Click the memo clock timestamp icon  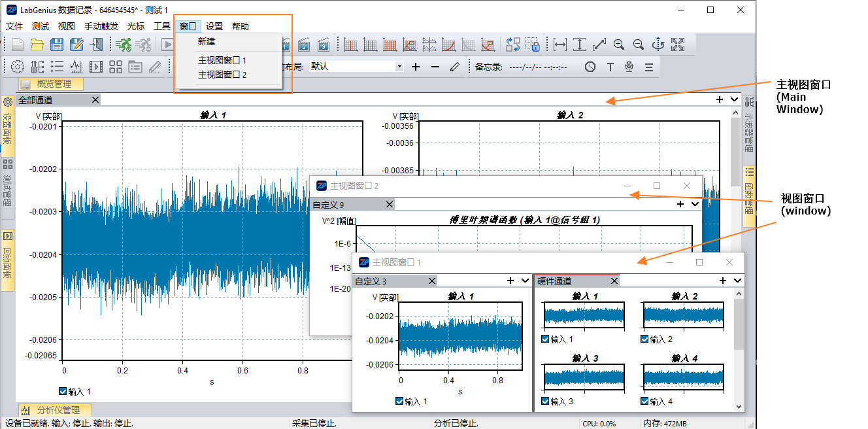590,67
